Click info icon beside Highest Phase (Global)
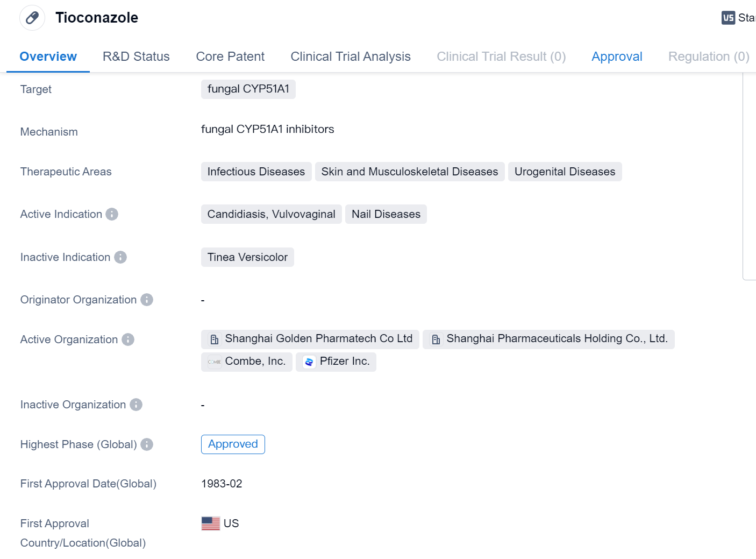 coord(147,444)
